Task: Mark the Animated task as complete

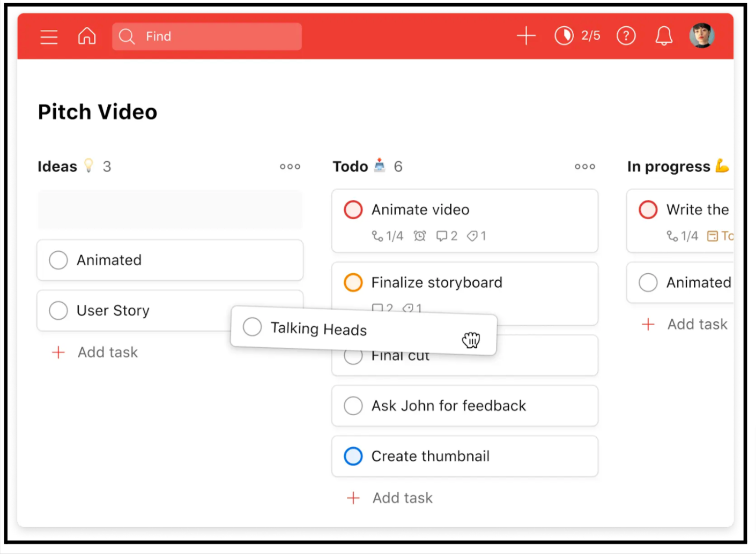Action: [58, 260]
